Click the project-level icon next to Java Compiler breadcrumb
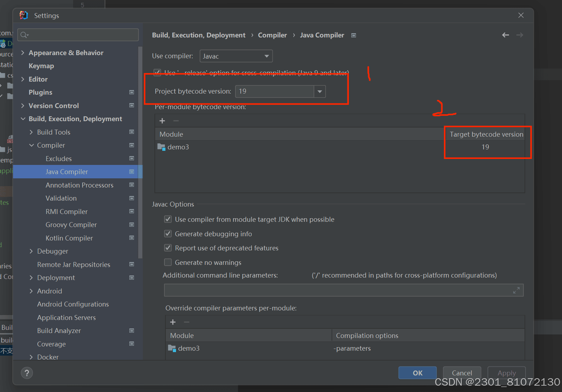562x392 pixels. (353, 35)
